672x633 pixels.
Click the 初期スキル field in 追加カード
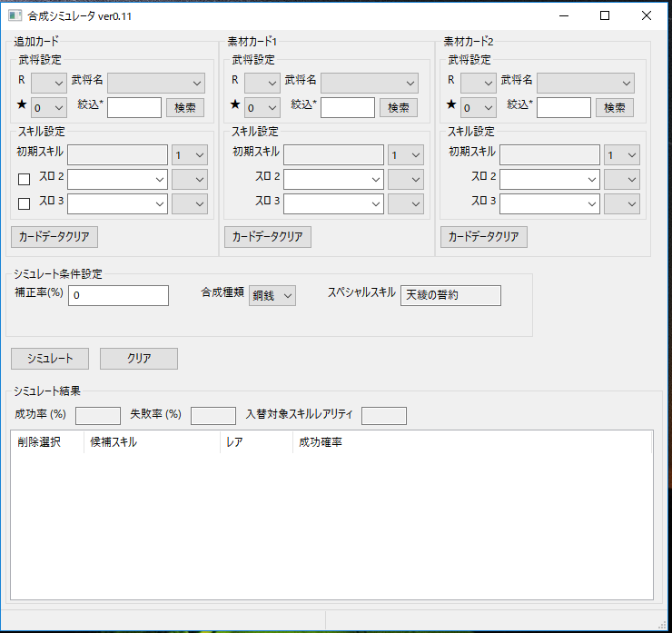(117, 154)
